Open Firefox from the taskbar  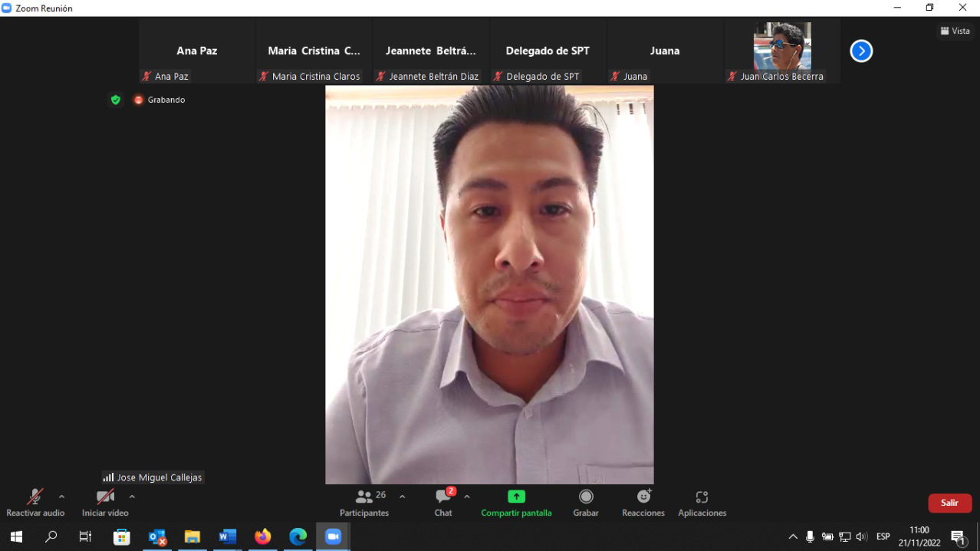[263, 536]
